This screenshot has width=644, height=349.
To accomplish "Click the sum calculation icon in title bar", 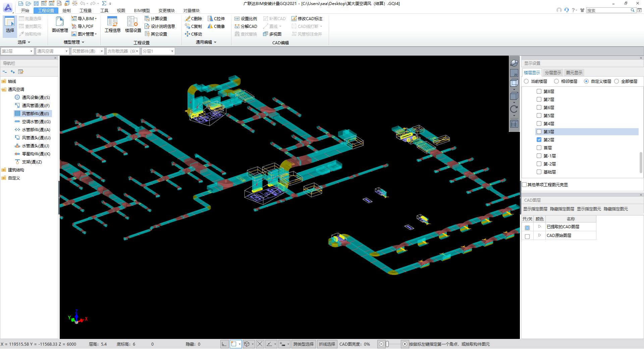I will (104, 3).
